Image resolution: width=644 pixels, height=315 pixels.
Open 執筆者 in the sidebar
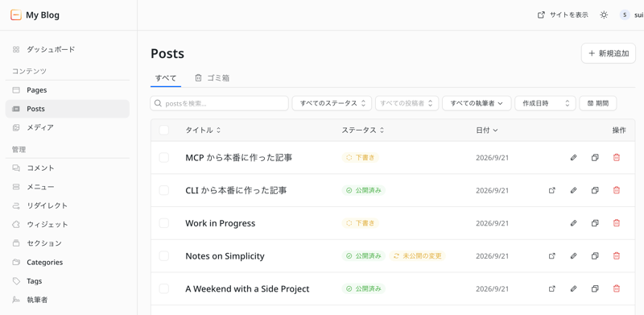[x=68, y=300]
